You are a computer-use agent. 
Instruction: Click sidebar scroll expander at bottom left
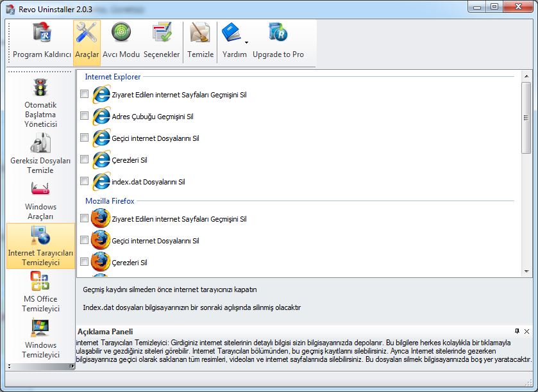point(9,366)
